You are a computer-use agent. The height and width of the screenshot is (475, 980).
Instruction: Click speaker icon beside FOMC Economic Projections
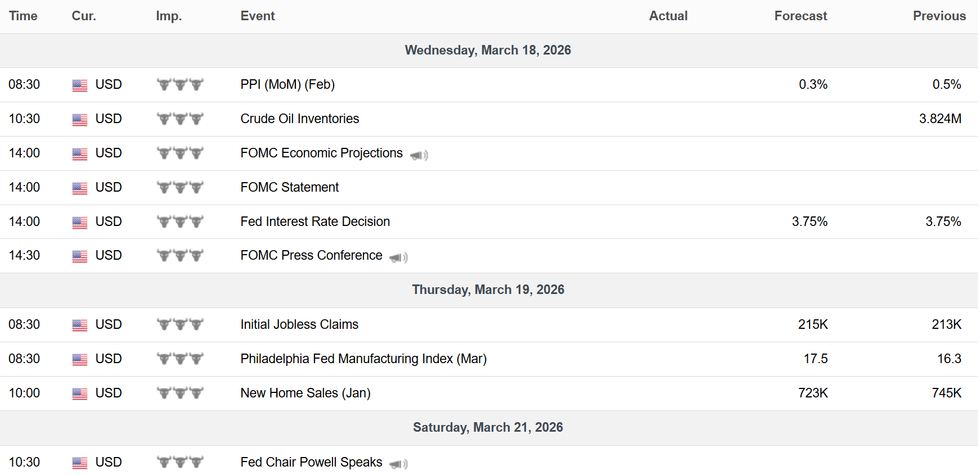(x=419, y=155)
